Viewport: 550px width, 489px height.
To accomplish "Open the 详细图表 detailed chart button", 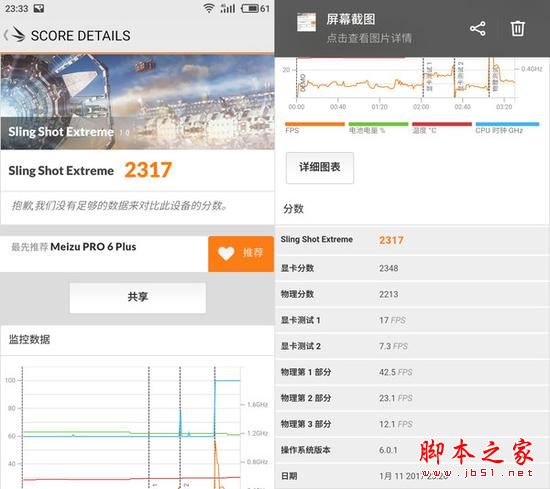I will coord(320,167).
